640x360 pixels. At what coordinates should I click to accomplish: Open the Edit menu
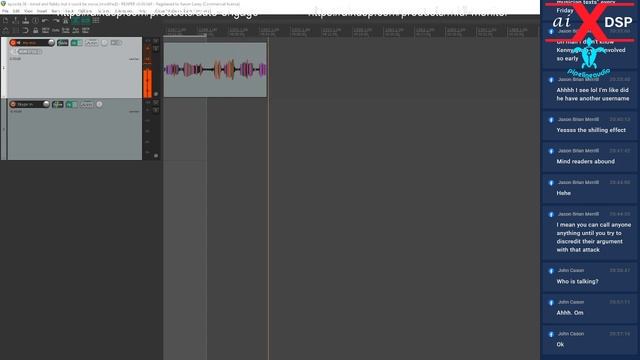click(x=16, y=11)
